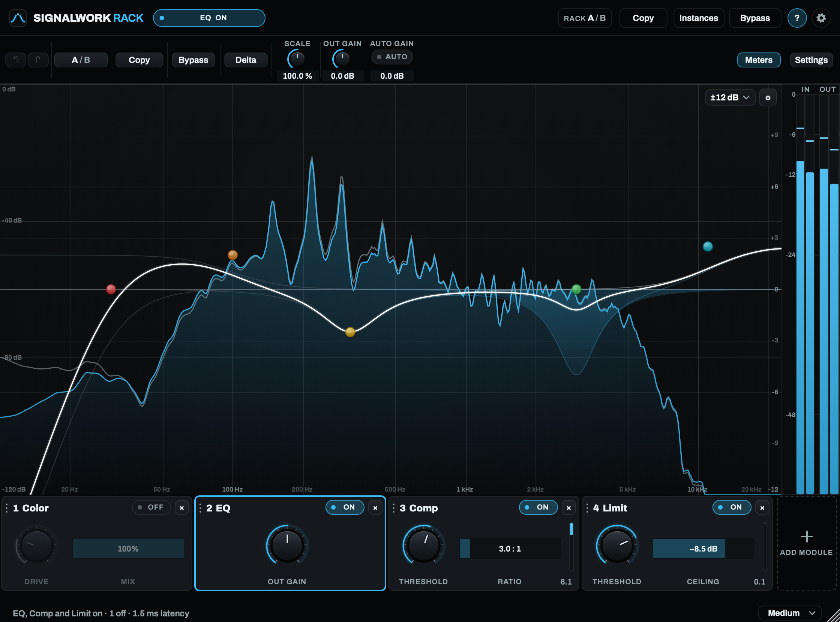Toggle the Comp module ON switch

[x=538, y=508]
